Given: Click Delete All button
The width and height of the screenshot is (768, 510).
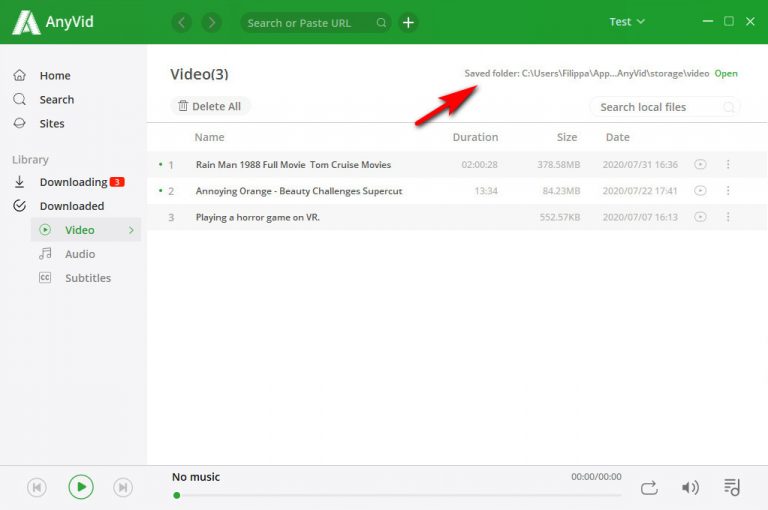Looking at the screenshot, I should tap(209, 106).
